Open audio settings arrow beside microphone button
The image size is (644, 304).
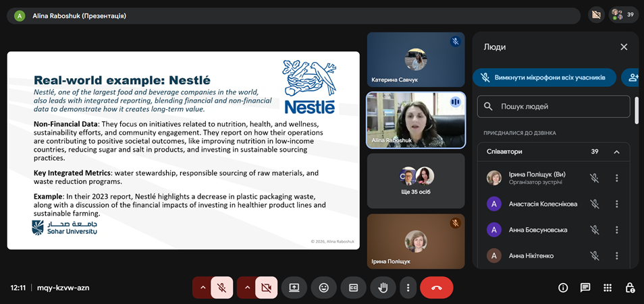click(x=202, y=288)
